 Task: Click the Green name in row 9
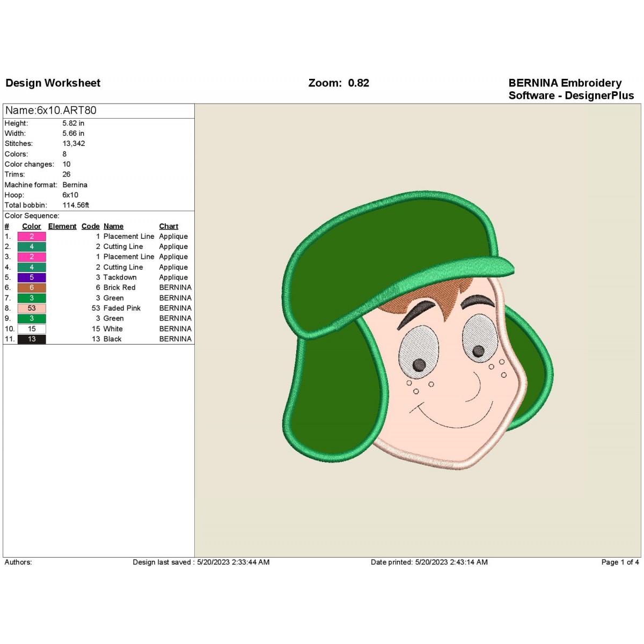click(x=114, y=318)
